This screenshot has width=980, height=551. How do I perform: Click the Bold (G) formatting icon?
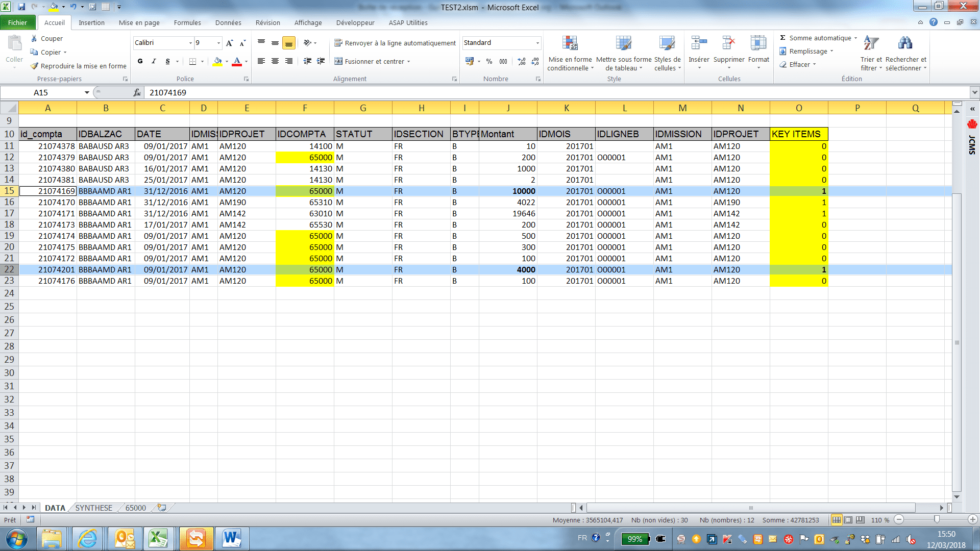click(140, 61)
